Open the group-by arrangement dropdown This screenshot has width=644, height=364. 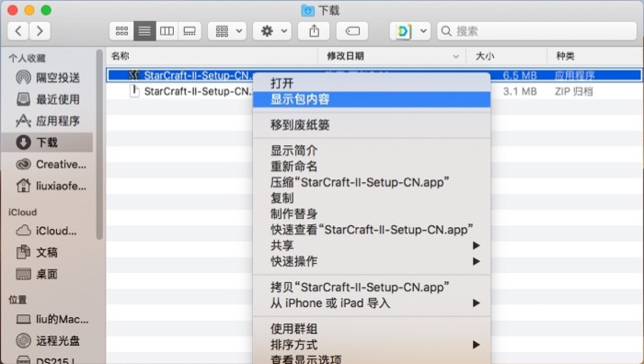[x=227, y=31]
